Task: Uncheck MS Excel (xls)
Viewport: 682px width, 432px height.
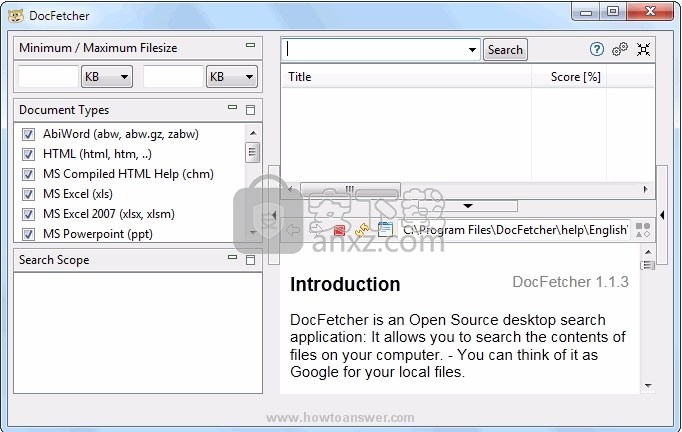Action: [28, 194]
